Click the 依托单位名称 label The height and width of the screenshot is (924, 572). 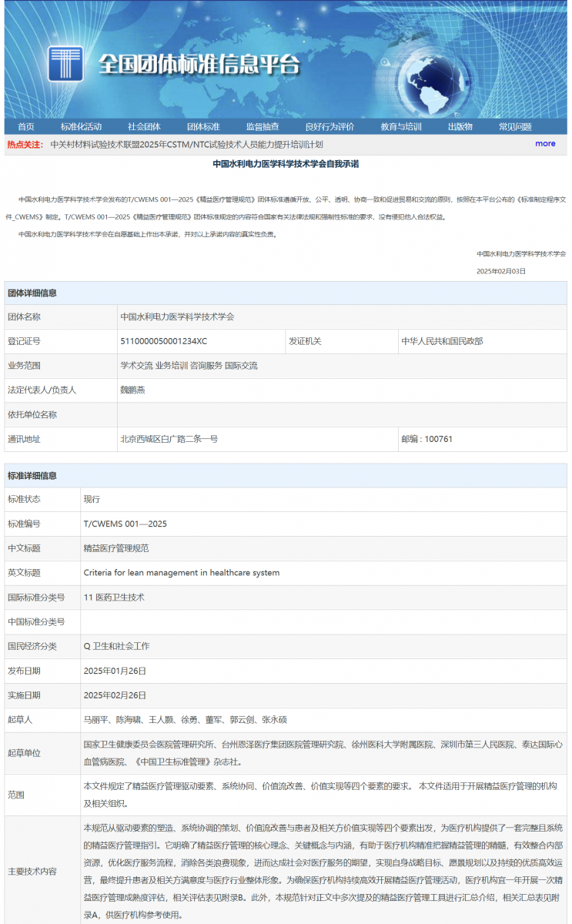[x=32, y=414]
